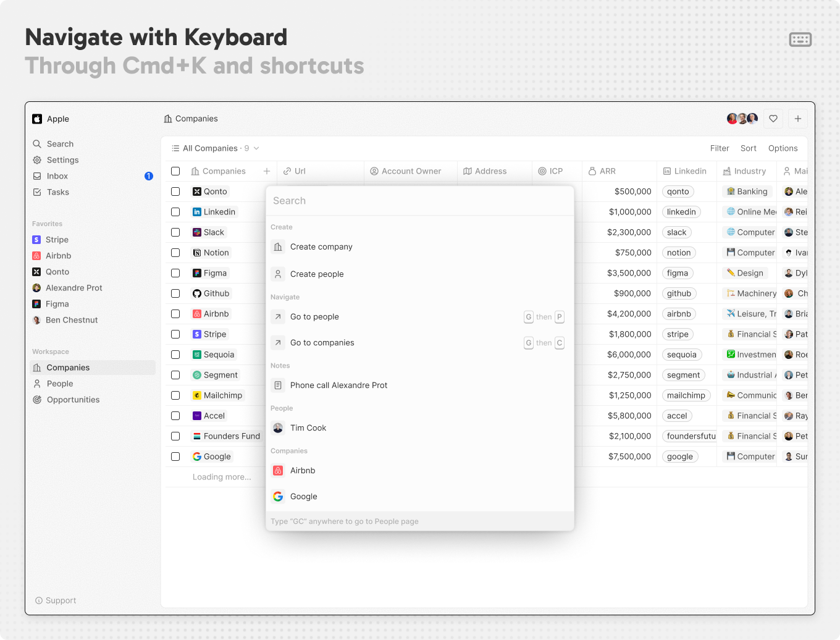
Task: Open the Options menu
Action: click(783, 148)
